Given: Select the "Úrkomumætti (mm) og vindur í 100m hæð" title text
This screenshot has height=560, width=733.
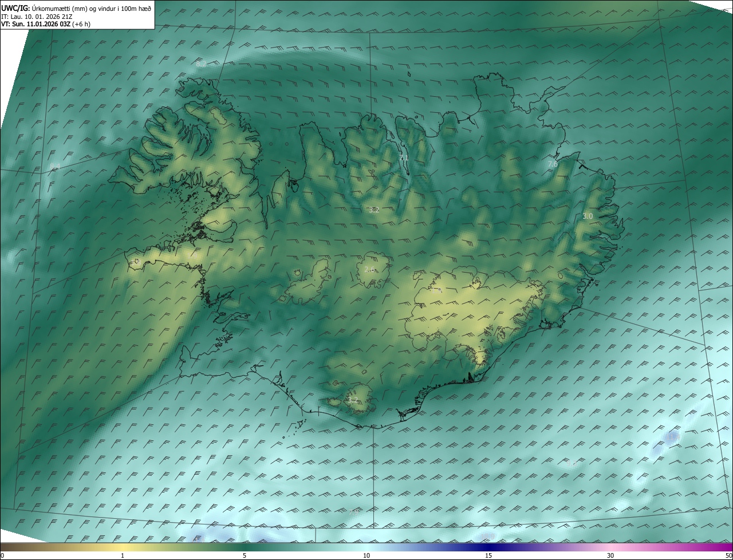Looking at the screenshot, I should click(92, 8).
